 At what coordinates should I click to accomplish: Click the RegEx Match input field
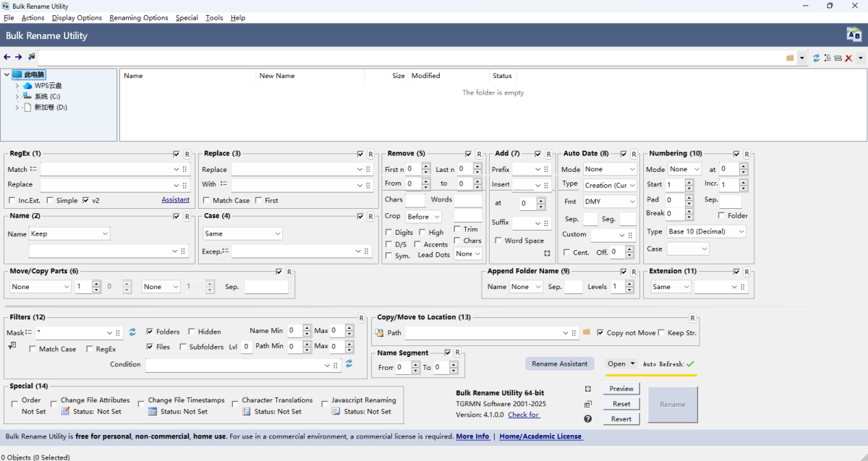coord(106,169)
